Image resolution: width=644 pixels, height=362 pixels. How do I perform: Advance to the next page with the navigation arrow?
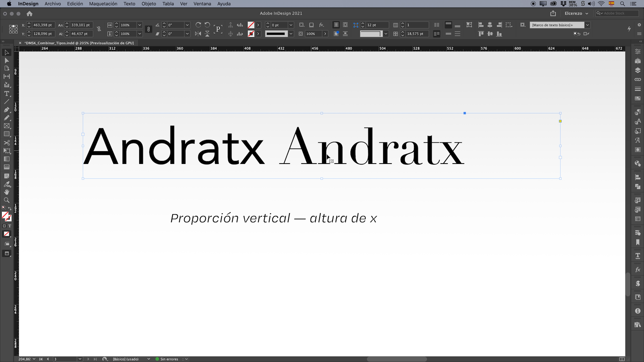pos(88,359)
